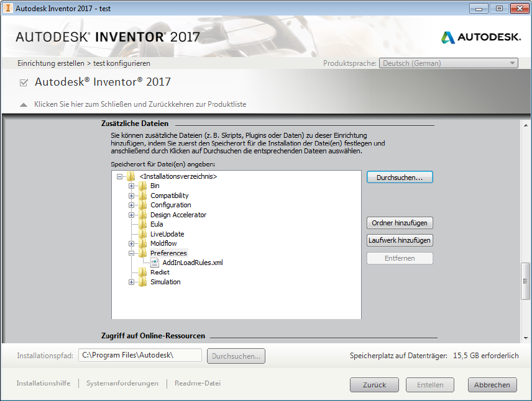Select the <Installationsverzeichnis> label
Image resolution: width=532 pixels, height=401 pixels.
(178, 176)
